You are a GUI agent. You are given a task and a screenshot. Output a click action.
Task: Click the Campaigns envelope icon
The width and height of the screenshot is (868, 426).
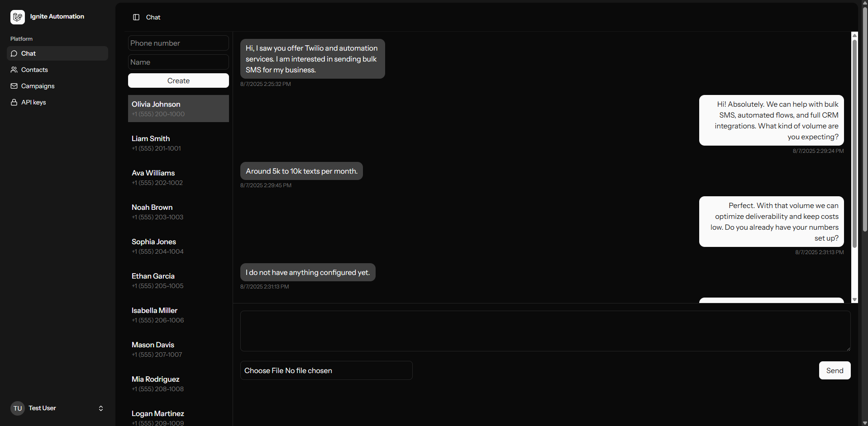coord(14,86)
